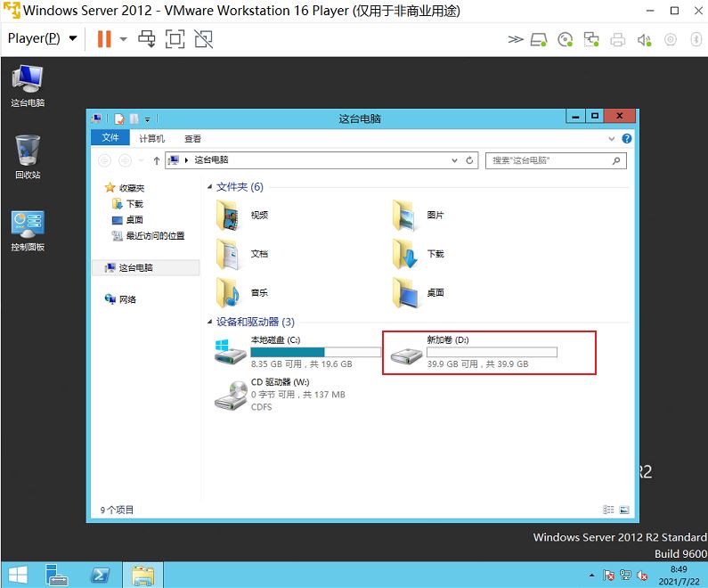The height and width of the screenshot is (588, 708).
Task: Select 下载 under favorites in navigation pane
Action: pyautogui.click(x=127, y=204)
